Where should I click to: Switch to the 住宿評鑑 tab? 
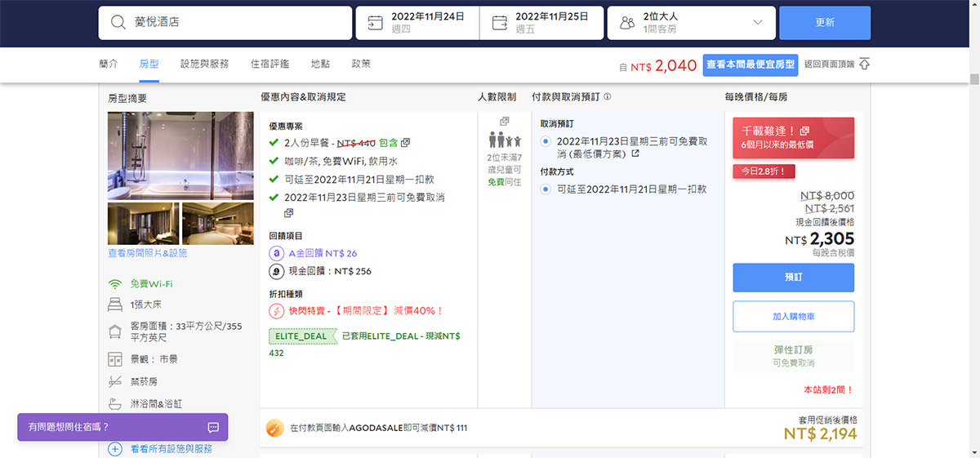click(269, 64)
